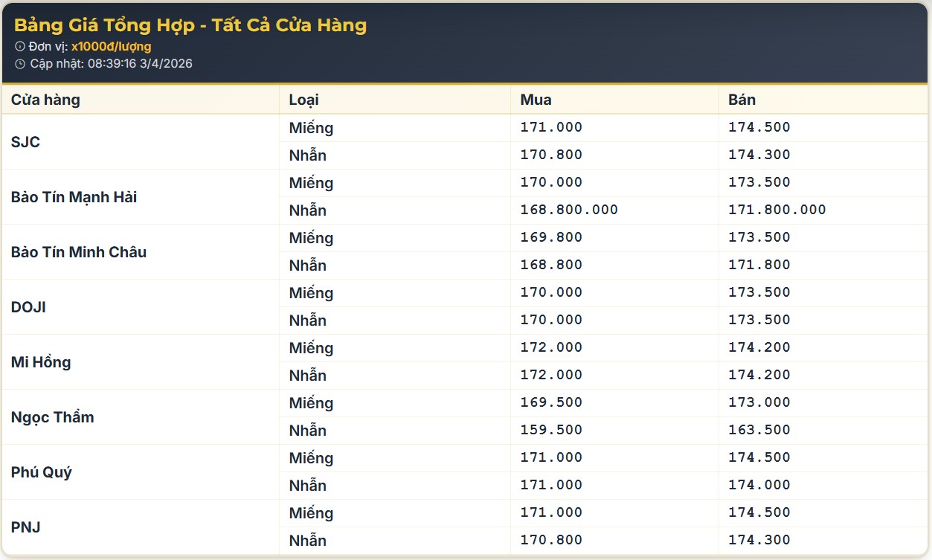Click the Cửa hàng column header

(x=45, y=100)
